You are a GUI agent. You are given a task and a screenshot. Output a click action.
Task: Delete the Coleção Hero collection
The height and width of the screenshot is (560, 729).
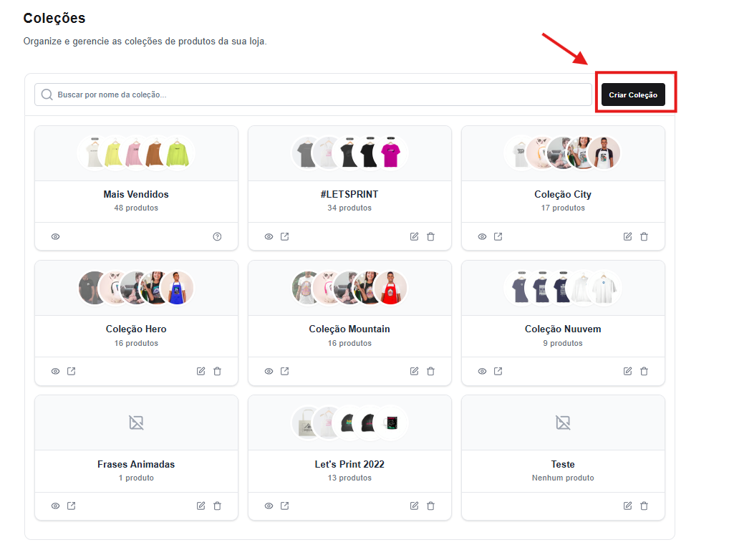click(x=217, y=371)
